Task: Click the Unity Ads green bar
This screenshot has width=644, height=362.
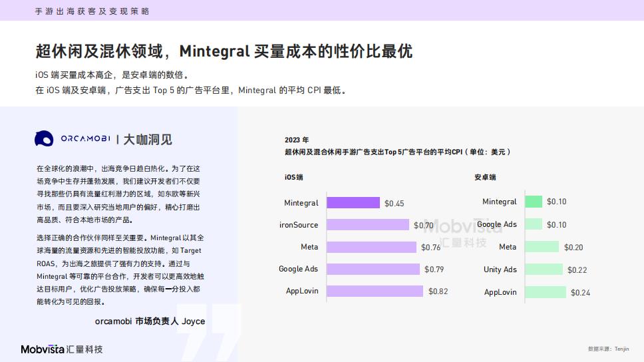Action: coord(544,269)
